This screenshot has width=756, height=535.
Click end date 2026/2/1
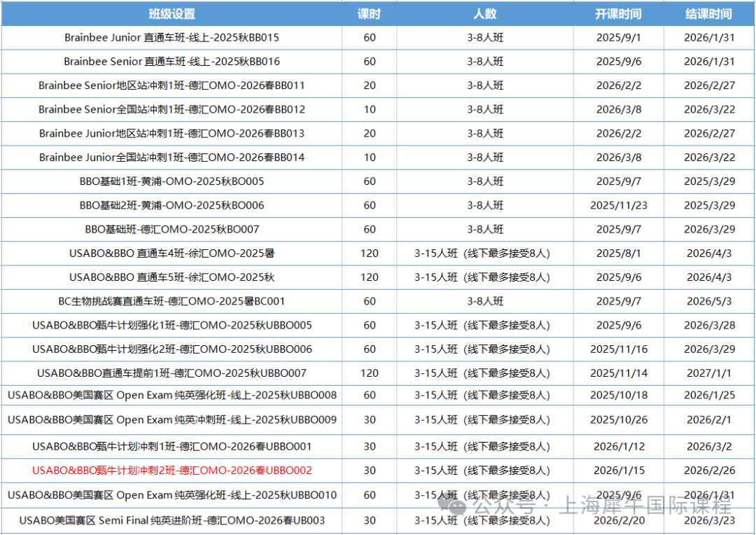click(x=709, y=419)
